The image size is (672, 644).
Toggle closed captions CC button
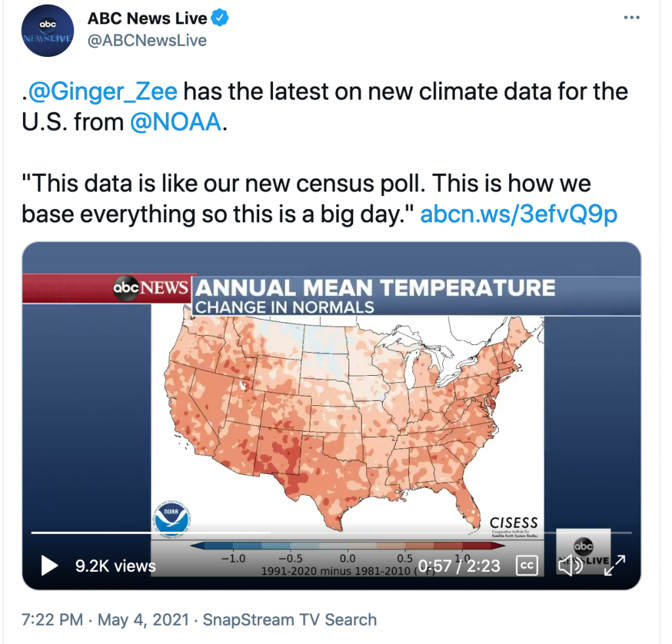[x=527, y=565]
